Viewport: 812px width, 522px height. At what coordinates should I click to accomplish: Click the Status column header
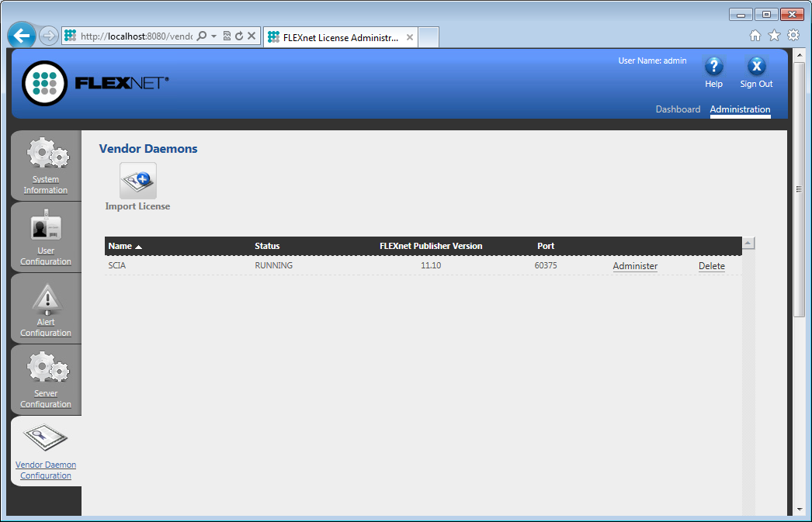point(267,246)
